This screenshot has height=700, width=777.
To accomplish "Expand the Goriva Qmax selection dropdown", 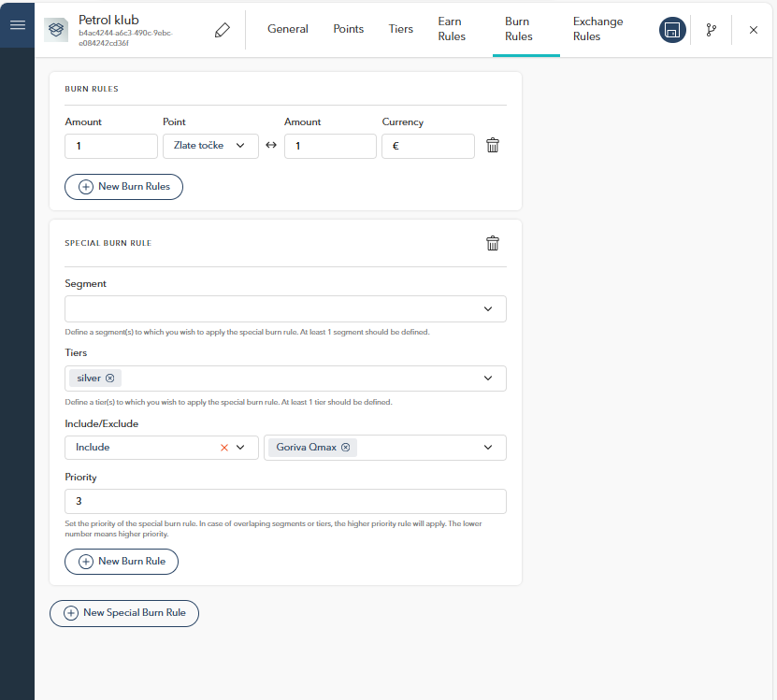I will pos(488,448).
